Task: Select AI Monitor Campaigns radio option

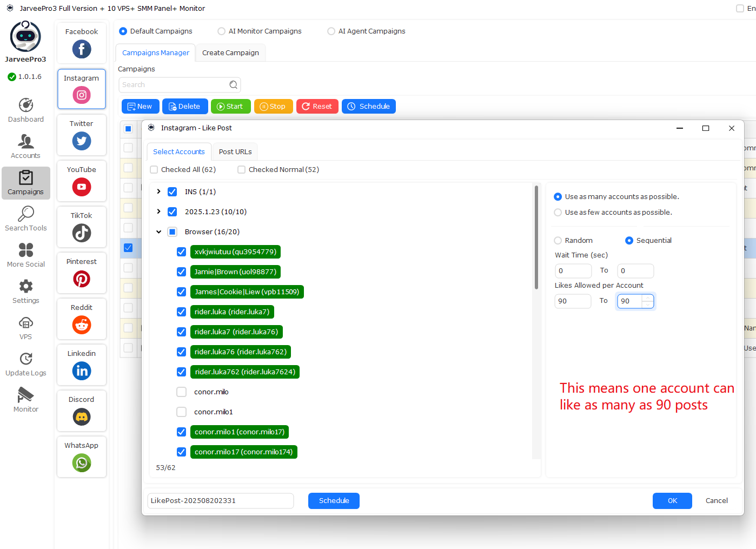Action: (x=221, y=31)
